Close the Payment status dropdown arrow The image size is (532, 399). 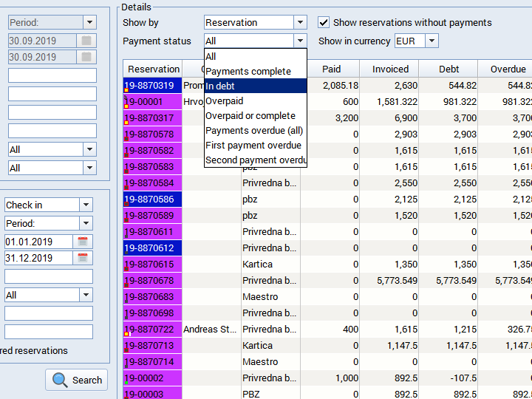[x=299, y=41]
